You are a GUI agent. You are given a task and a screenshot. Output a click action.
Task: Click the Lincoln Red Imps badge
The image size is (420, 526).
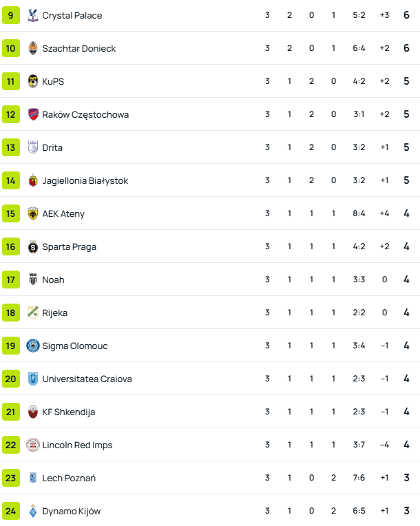click(x=33, y=445)
